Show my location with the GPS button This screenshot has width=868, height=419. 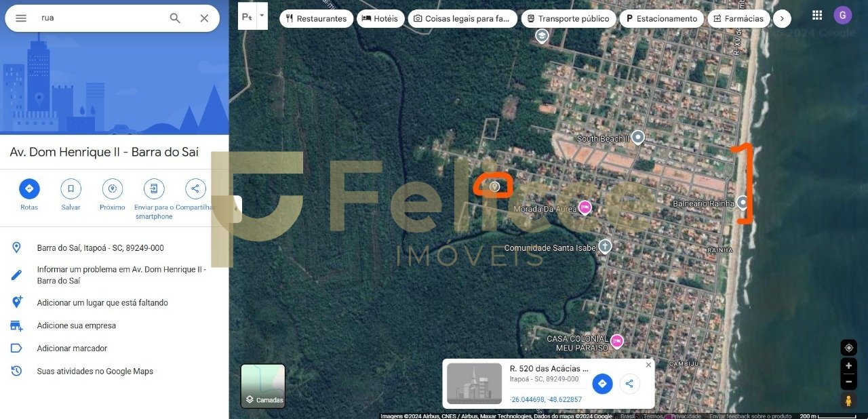tap(848, 348)
